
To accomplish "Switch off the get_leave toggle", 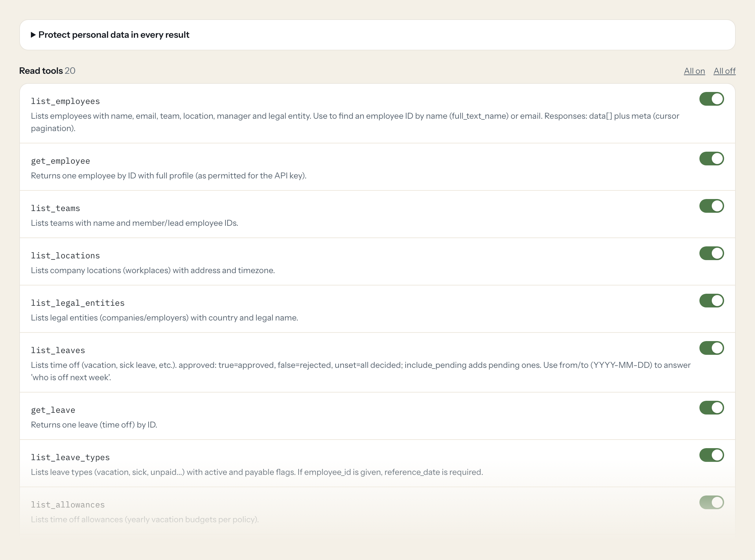I will point(711,408).
